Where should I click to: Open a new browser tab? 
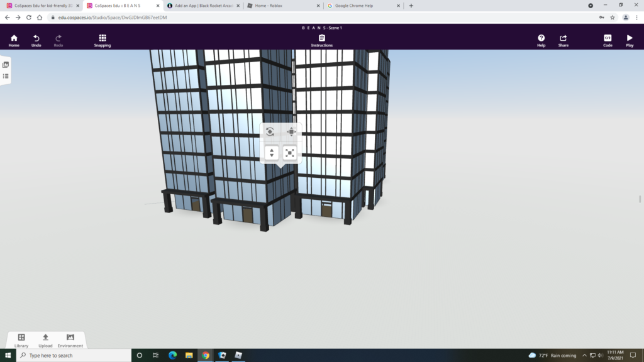click(x=411, y=6)
